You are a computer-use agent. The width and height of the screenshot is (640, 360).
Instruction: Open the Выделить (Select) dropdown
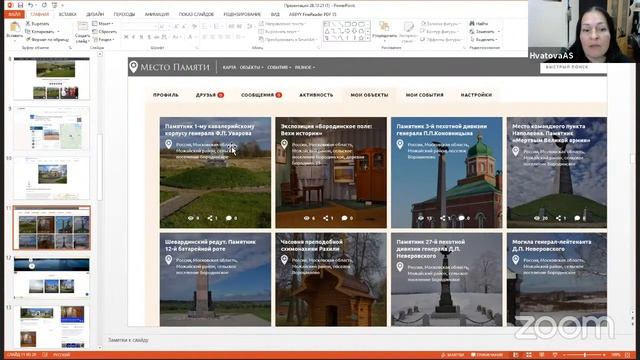tap(484, 40)
